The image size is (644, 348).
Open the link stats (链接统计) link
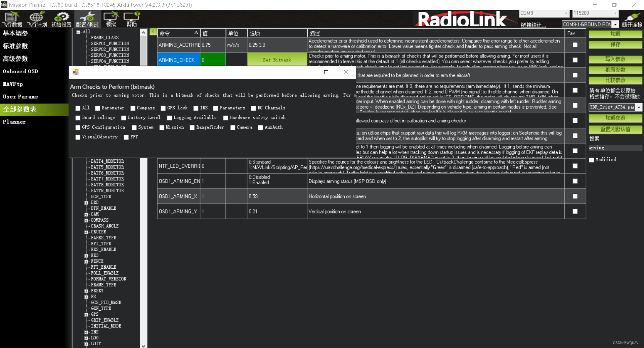click(x=533, y=25)
